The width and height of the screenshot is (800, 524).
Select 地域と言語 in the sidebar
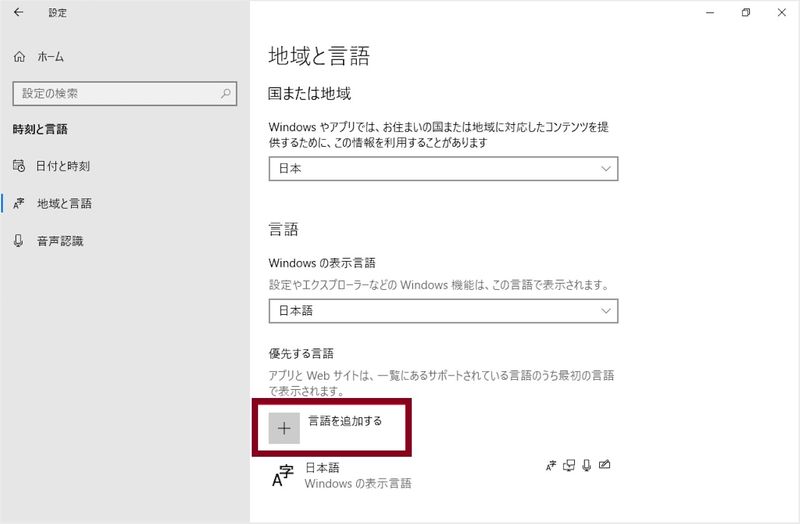63,203
